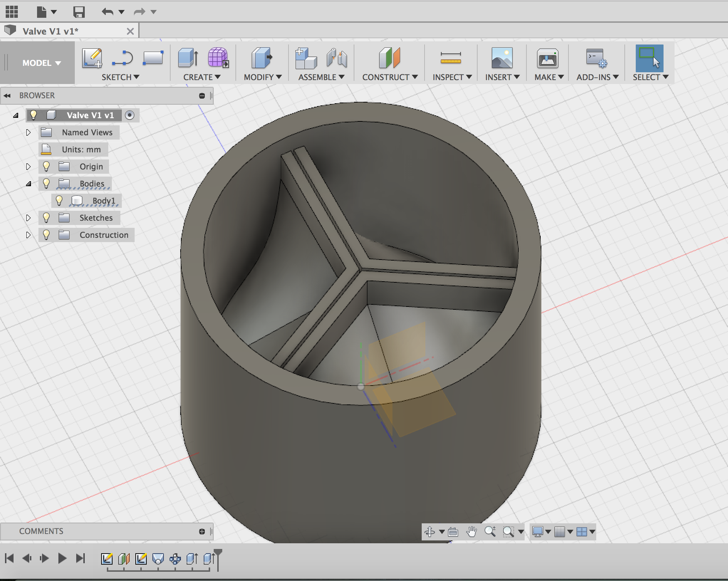
Task: Collapse the Valve V1 v1 root node
Action: (x=16, y=115)
